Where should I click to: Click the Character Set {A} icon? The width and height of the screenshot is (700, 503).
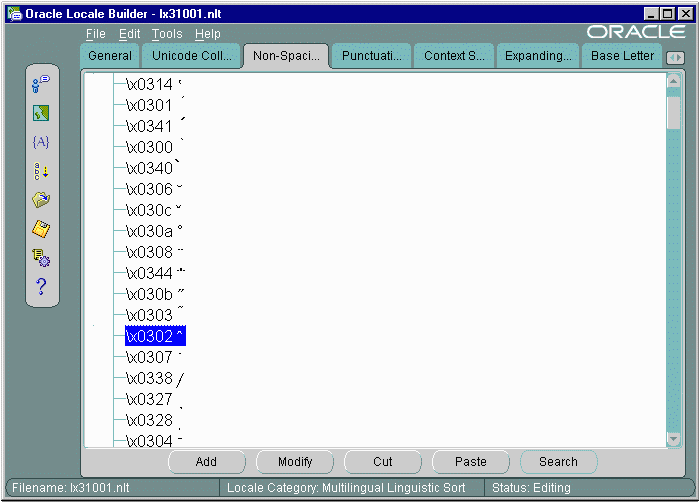click(x=41, y=142)
